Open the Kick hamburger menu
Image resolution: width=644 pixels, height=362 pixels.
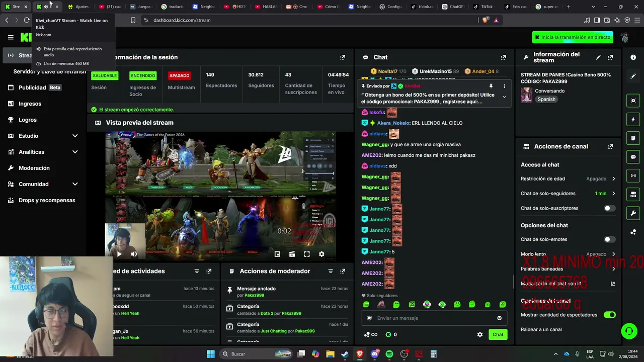coord(11,37)
